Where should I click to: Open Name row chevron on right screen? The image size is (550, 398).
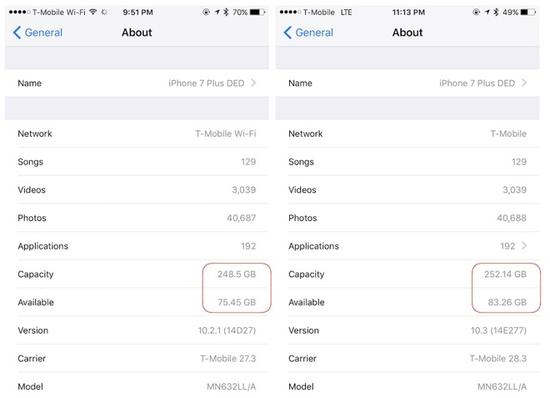pyautogui.click(x=524, y=83)
